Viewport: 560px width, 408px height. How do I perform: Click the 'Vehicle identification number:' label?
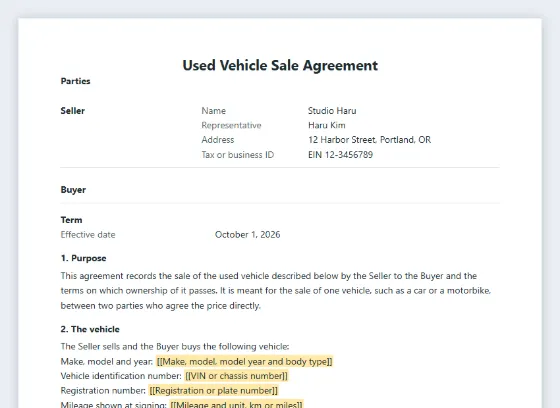pos(121,376)
